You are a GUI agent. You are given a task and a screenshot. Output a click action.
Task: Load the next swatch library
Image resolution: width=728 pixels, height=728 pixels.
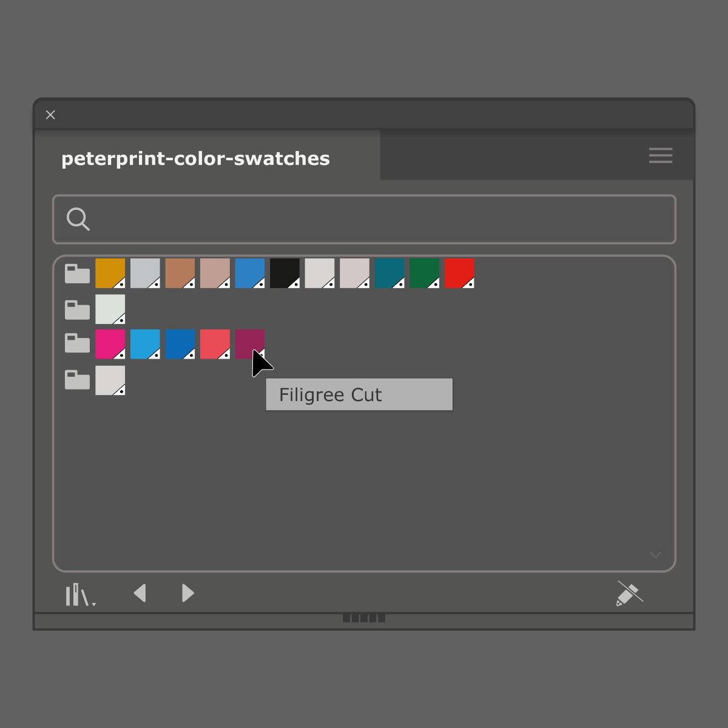coord(187,593)
